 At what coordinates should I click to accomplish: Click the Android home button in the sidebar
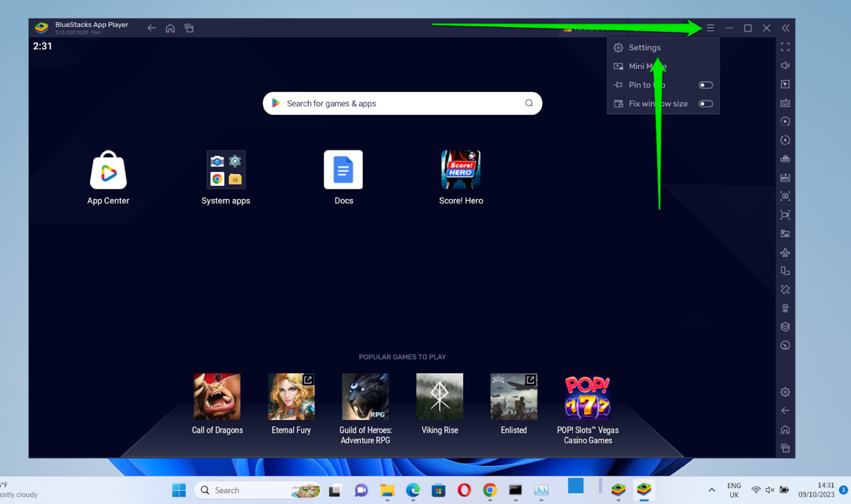tap(785, 429)
